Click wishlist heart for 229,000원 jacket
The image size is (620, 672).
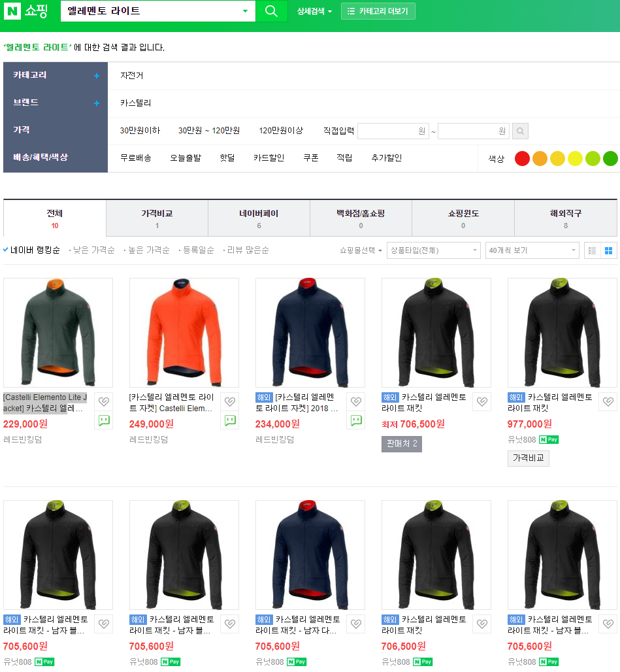click(x=104, y=401)
